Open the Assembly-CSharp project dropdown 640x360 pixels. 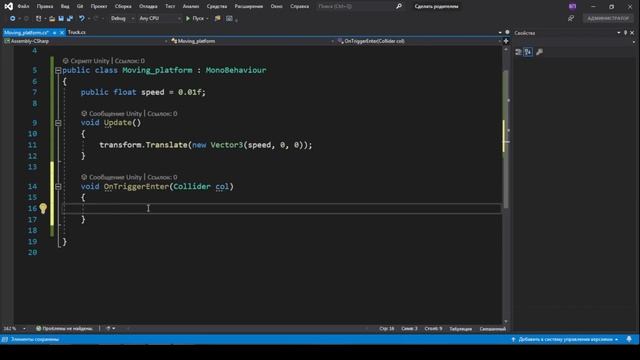[x=86, y=41]
